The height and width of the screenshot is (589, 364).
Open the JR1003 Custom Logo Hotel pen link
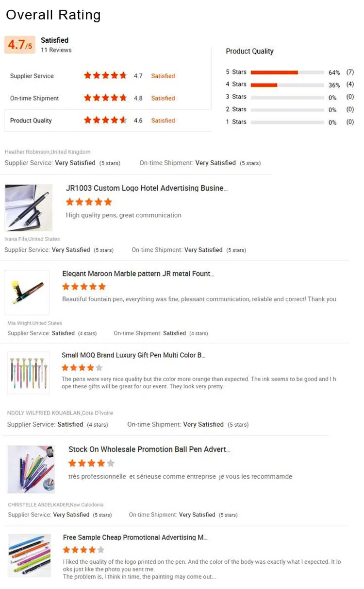pyautogui.click(x=147, y=188)
